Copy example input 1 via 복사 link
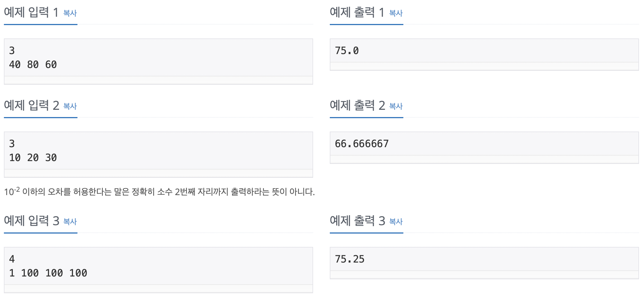The width and height of the screenshot is (644, 301). (70, 13)
